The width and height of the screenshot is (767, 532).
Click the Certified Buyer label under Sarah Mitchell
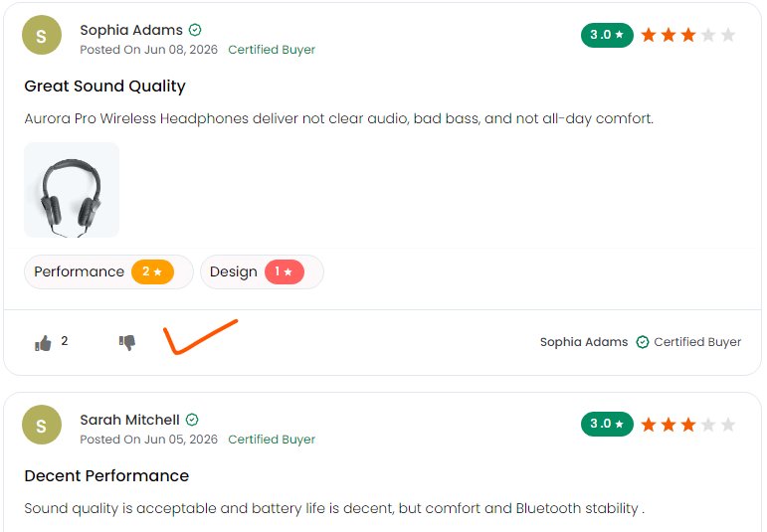[x=272, y=440]
